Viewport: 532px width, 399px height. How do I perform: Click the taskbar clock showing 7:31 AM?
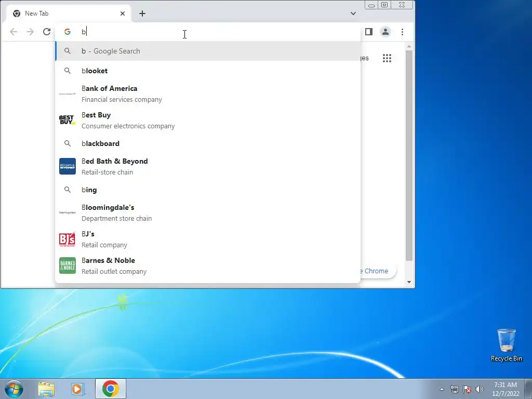click(506, 389)
